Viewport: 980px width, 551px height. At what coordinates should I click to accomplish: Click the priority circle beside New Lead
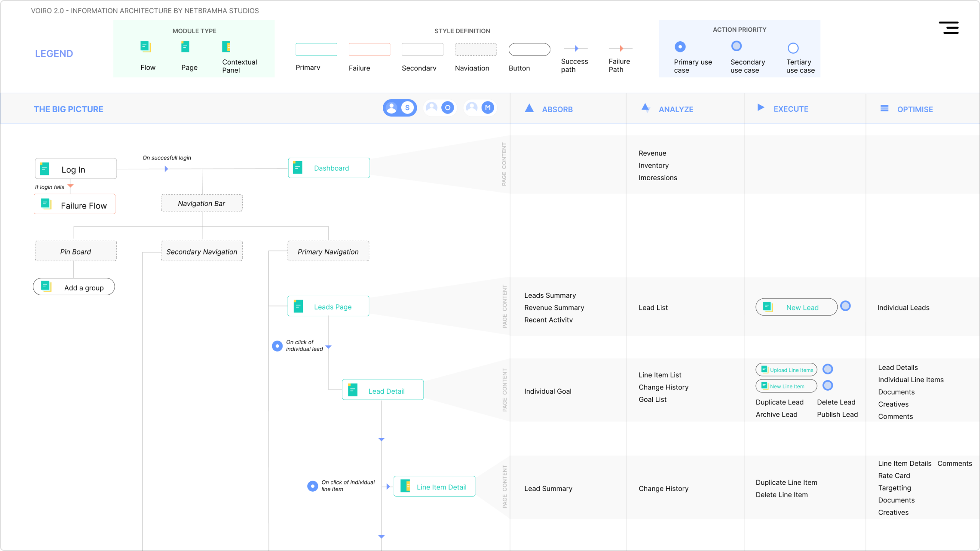pyautogui.click(x=846, y=306)
